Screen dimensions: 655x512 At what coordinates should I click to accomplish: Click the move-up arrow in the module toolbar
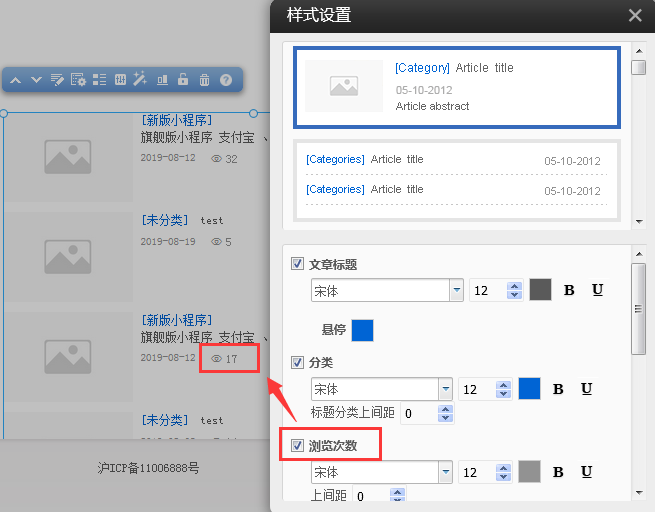pyautogui.click(x=16, y=80)
